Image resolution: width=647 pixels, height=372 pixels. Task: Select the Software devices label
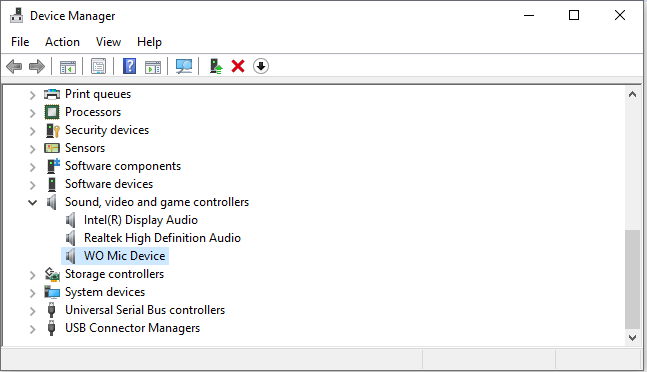[x=109, y=184]
